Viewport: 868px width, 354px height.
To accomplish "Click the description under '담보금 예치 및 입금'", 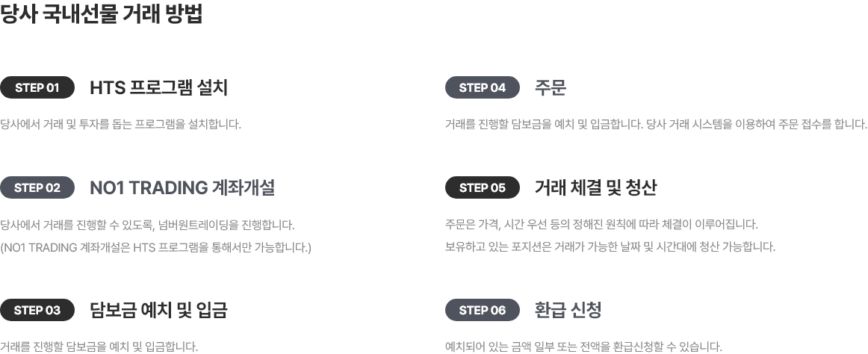I will coord(99,347).
